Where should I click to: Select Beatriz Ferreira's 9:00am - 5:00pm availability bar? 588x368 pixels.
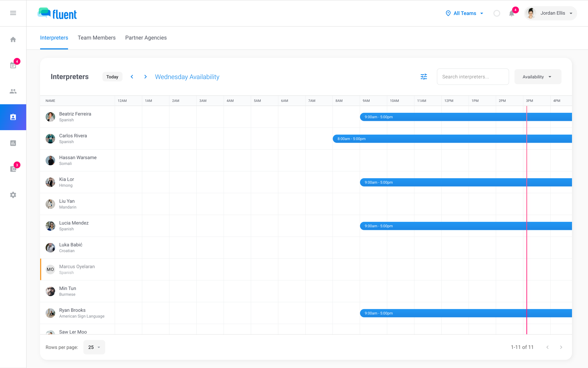click(x=466, y=117)
